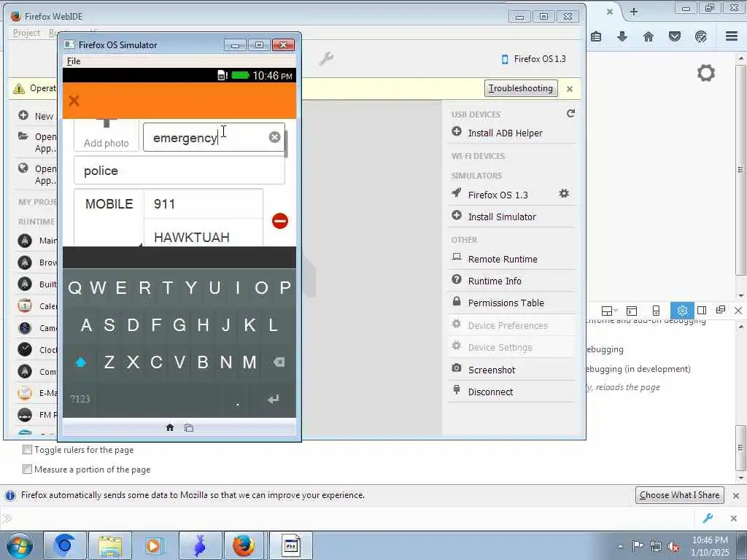
Task: Tap the ?123 keyboard key
Action: click(x=80, y=399)
